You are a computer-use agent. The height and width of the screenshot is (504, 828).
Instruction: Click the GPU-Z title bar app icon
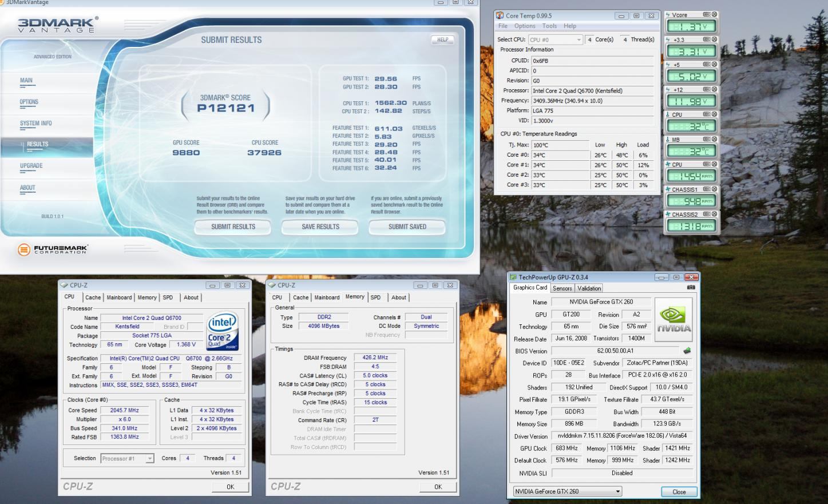(x=513, y=277)
